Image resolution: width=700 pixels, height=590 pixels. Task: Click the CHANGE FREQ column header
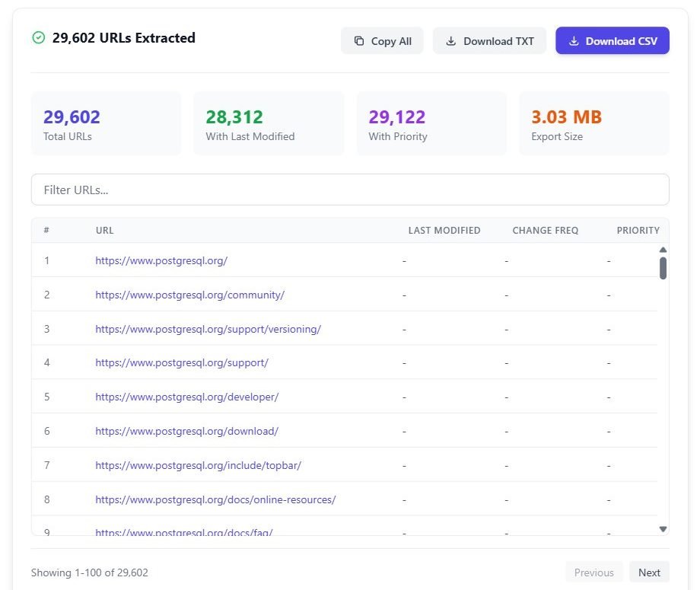pos(545,231)
